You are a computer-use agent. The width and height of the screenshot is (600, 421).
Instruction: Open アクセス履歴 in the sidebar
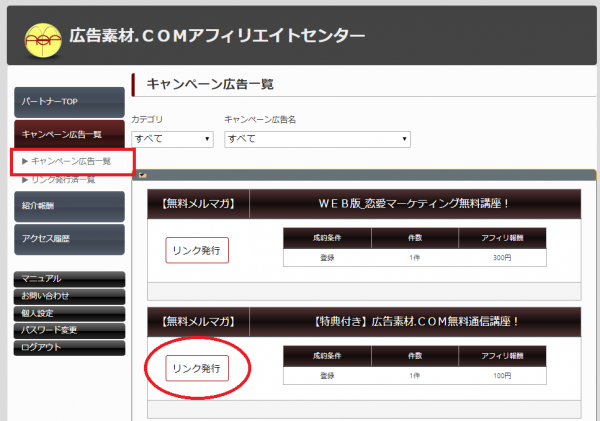(x=69, y=239)
